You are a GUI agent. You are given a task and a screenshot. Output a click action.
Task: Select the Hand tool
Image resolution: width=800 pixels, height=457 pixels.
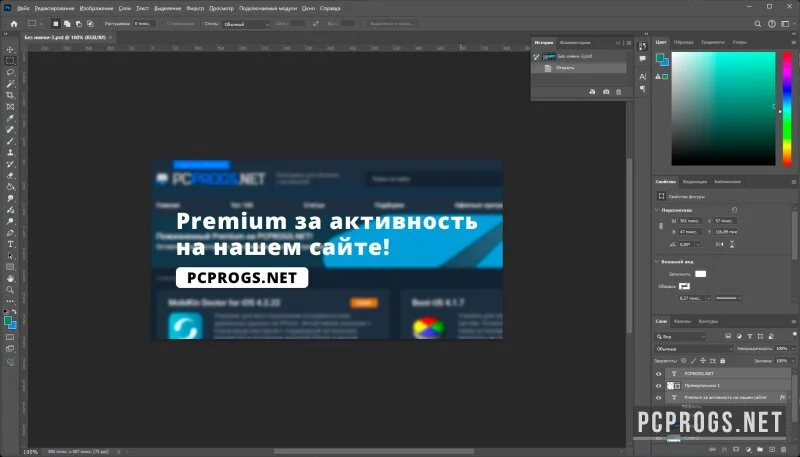pos(10,278)
